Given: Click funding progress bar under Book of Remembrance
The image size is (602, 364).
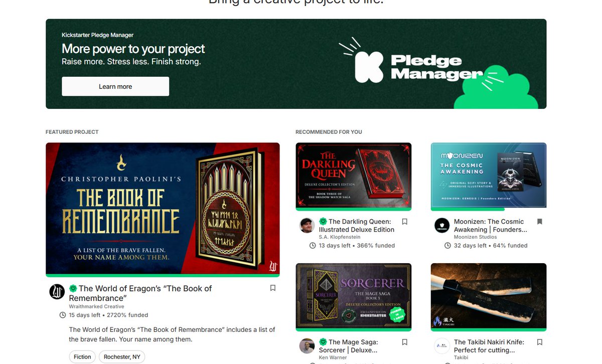Looking at the screenshot, I should [163, 275].
